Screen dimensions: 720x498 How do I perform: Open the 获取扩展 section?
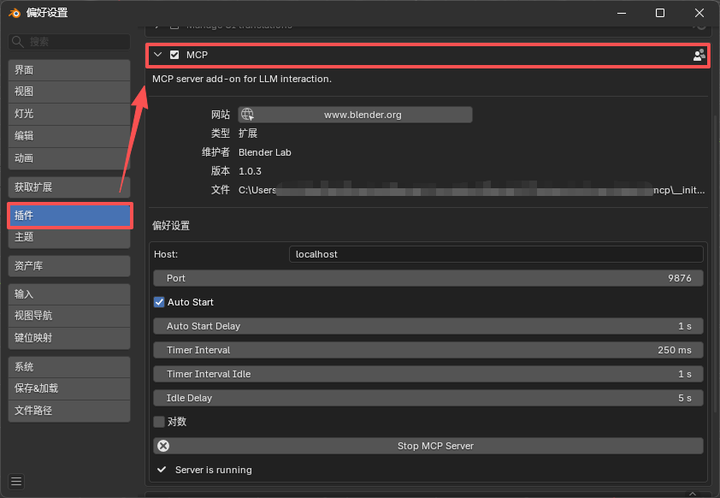click(x=69, y=187)
